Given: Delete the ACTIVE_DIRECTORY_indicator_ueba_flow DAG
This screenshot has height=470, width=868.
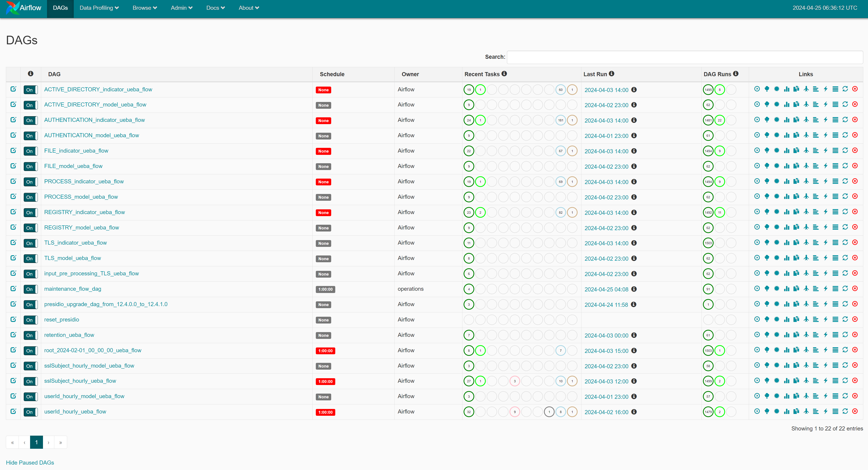Looking at the screenshot, I should coord(855,89).
